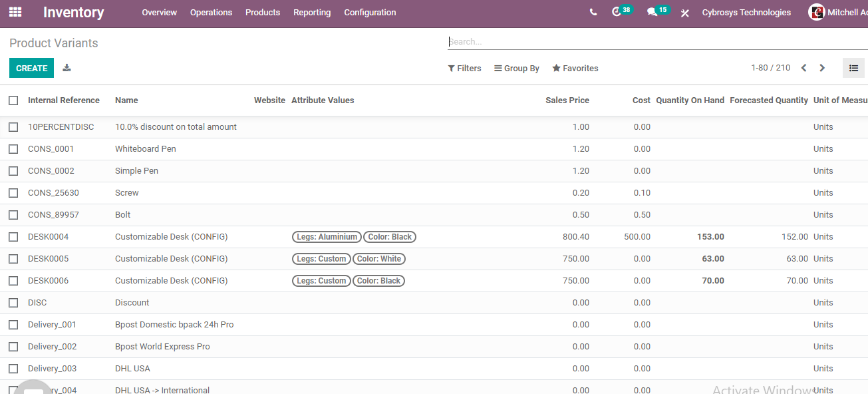Check the DISC row checkbox
The image size is (868, 394).
click(x=13, y=303)
